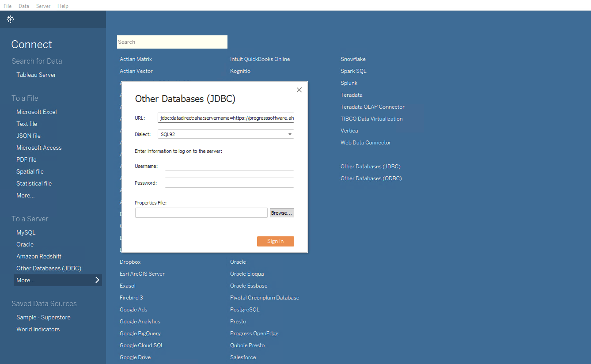Select Amazon Redshift in sidebar

[39, 256]
